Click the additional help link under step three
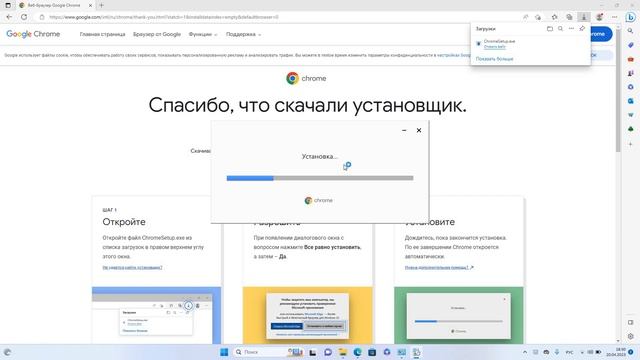The height and width of the screenshot is (360, 640). 439,267
